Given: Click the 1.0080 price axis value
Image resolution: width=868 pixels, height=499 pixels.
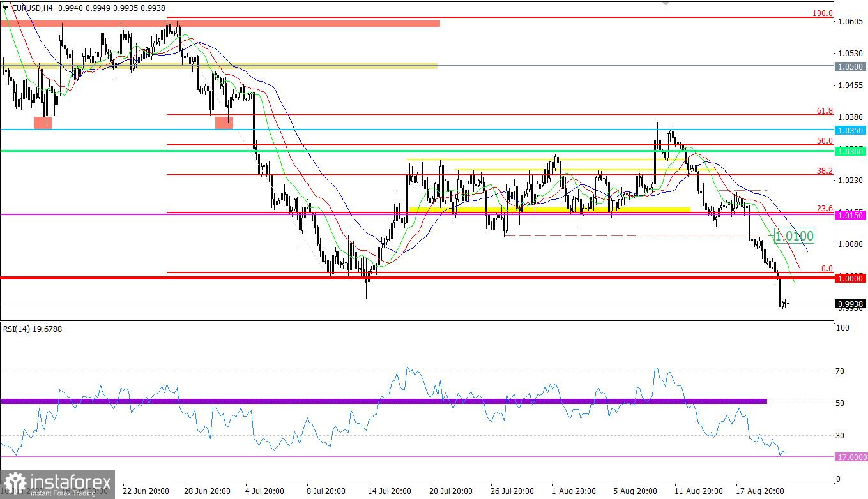Looking at the screenshot, I should [851, 244].
